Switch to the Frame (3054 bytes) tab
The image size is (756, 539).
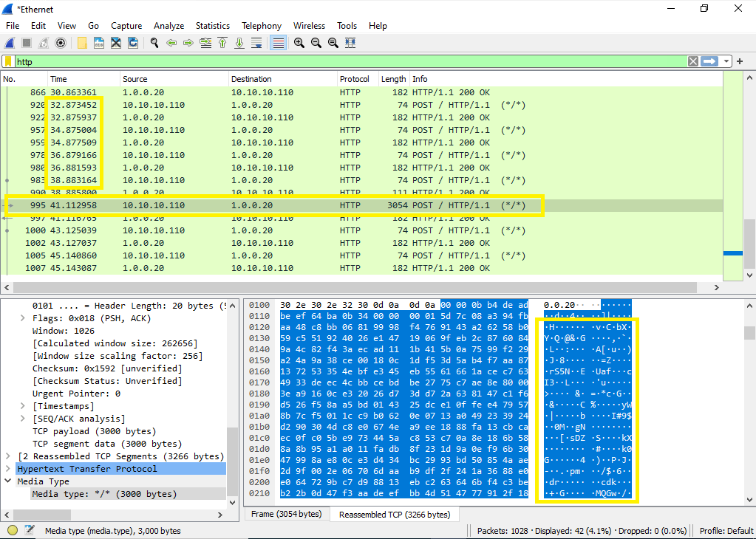[286, 514]
